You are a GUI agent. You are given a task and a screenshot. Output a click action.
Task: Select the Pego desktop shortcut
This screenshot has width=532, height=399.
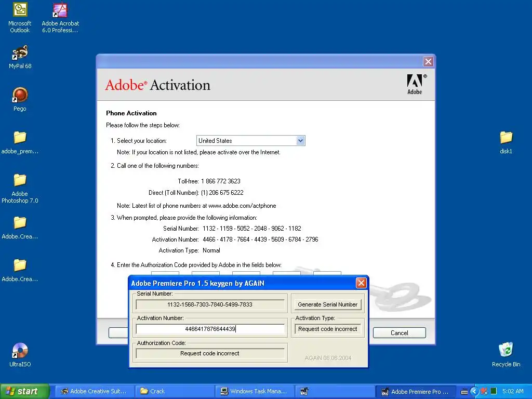pos(20,99)
